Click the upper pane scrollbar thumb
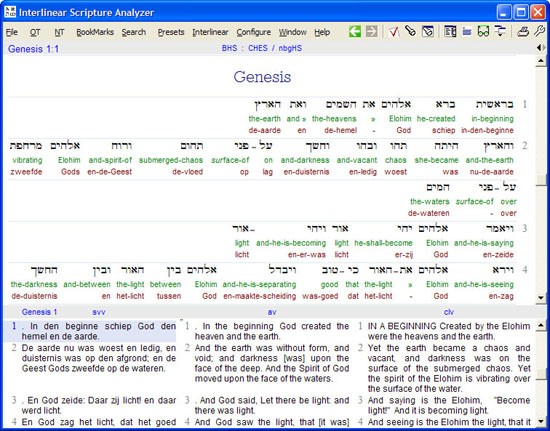This screenshot has height=431, width=550. pos(541,180)
